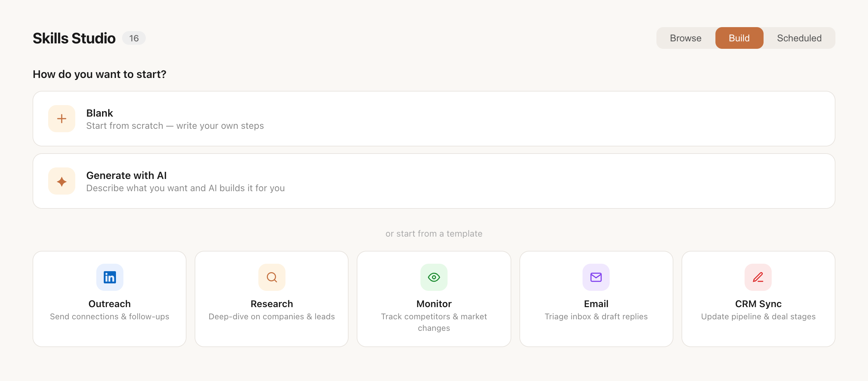The width and height of the screenshot is (868, 381).
Task: Open the Outreach template for connections and follow-ups
Action: [x=109, y=299]
